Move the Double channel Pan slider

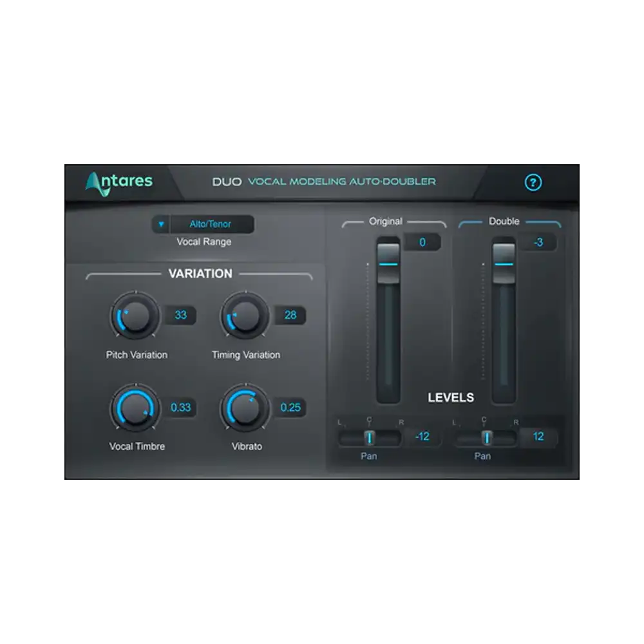click(486, 437)
